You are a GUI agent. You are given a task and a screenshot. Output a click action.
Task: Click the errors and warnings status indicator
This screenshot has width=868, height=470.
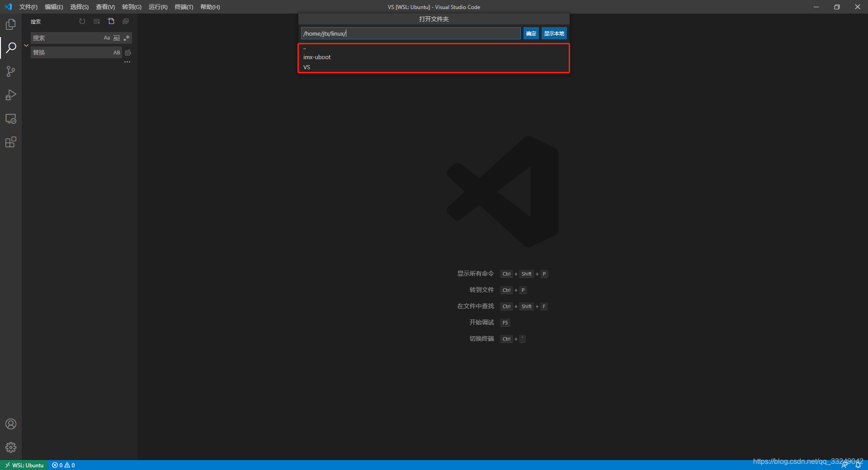coord(63,465)
